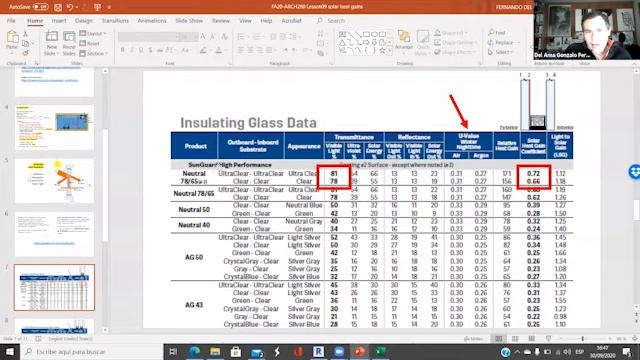Screen dimensions: 640x360
Task: Open the Review tab
Action: pos(221,20)
